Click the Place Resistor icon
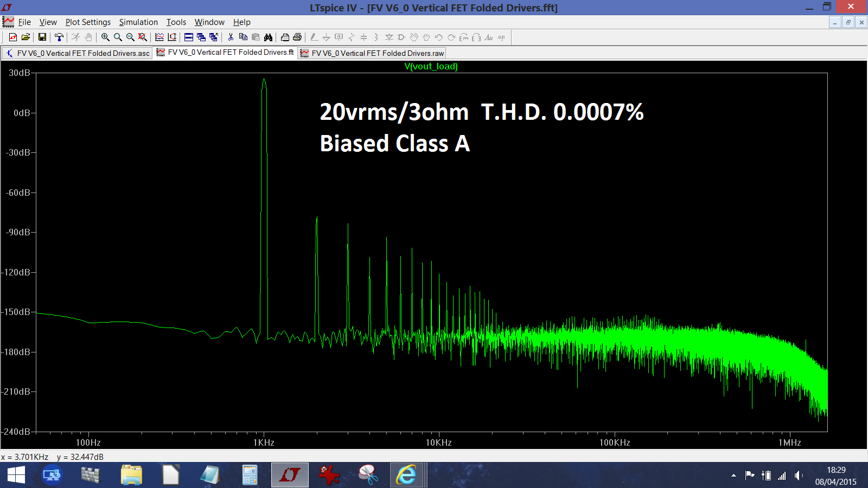This screenshot has height=488, width=868. [x=352, y=37]
